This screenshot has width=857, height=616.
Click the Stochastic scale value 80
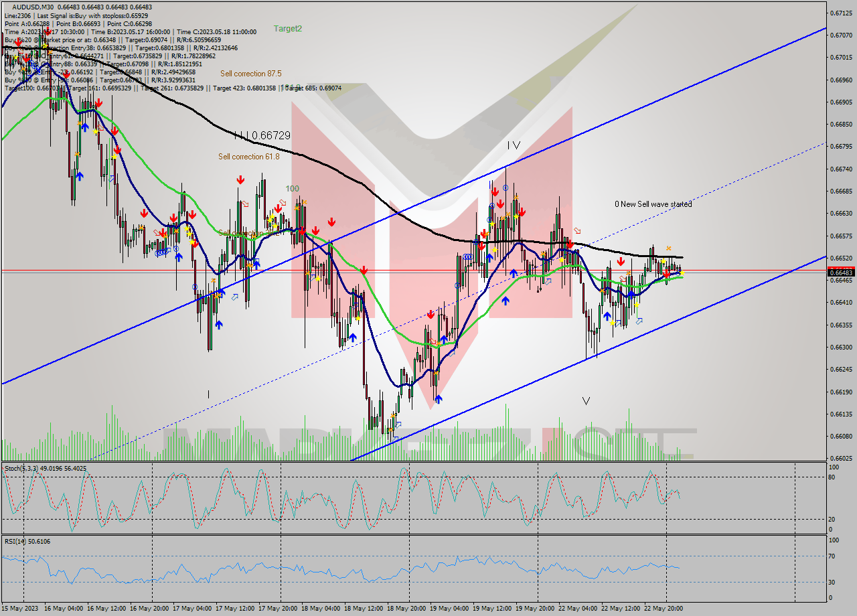click(832, 477)
